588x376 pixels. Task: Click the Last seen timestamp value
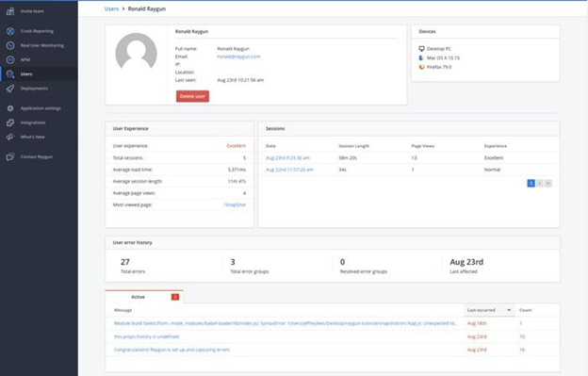[x=240, y=80]
